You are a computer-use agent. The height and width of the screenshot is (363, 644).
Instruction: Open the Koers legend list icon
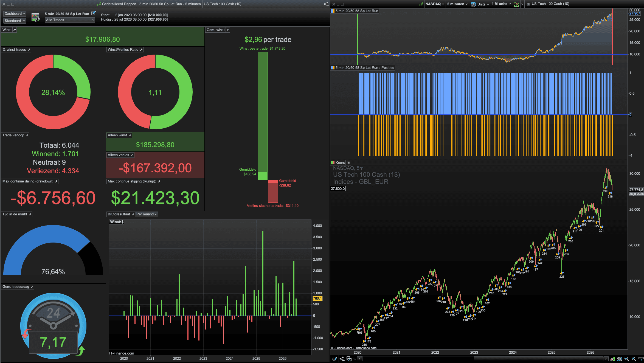(x=348, y=163)
